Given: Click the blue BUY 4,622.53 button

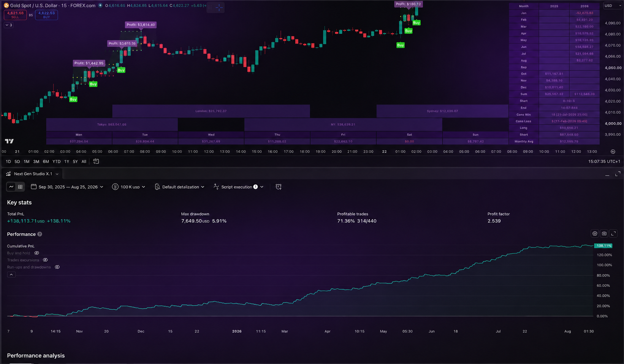Looking at the screenshot, I should (x=46, y=15).
